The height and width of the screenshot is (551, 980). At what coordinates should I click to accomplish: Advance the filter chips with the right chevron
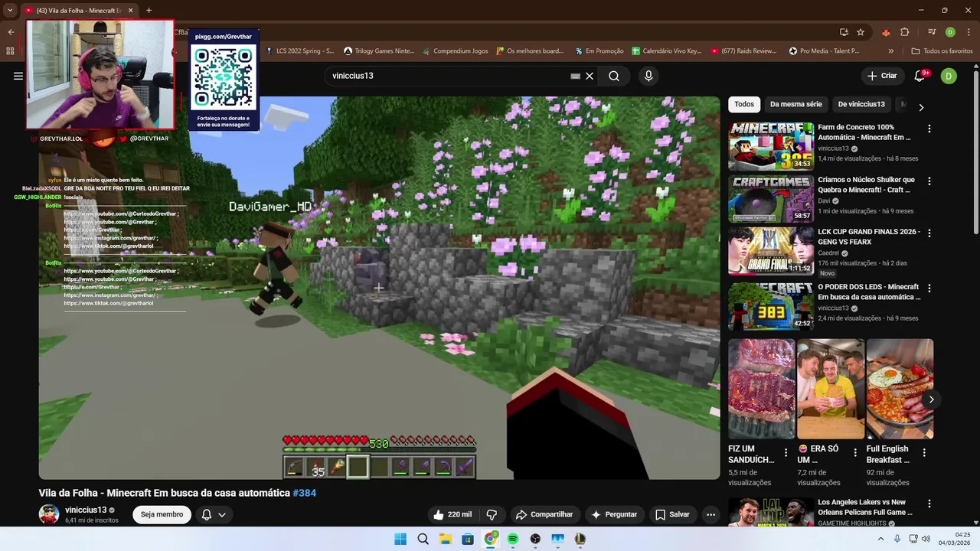coord(921,107)
